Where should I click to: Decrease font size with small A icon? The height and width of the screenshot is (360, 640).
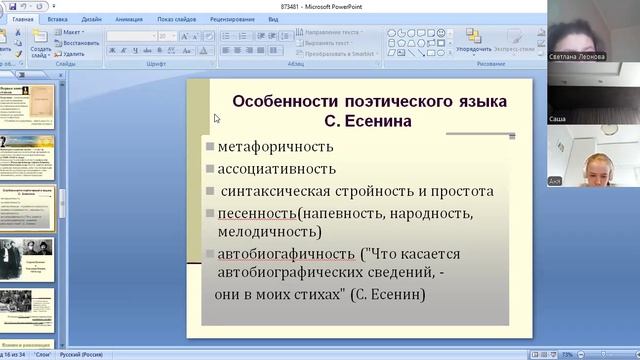click(195, 36)
